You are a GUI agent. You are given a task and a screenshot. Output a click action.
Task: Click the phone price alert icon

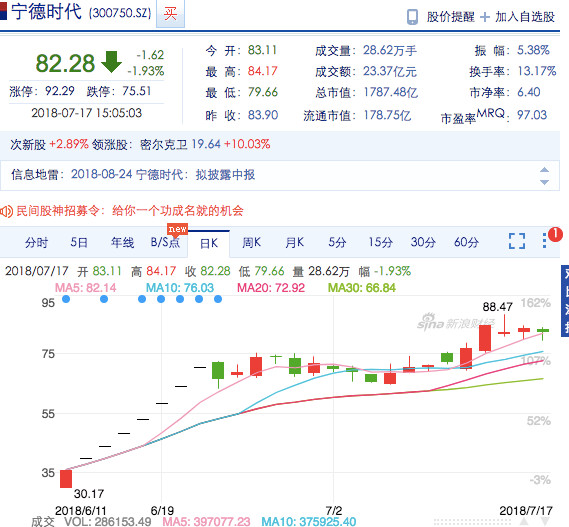point(412,17)
